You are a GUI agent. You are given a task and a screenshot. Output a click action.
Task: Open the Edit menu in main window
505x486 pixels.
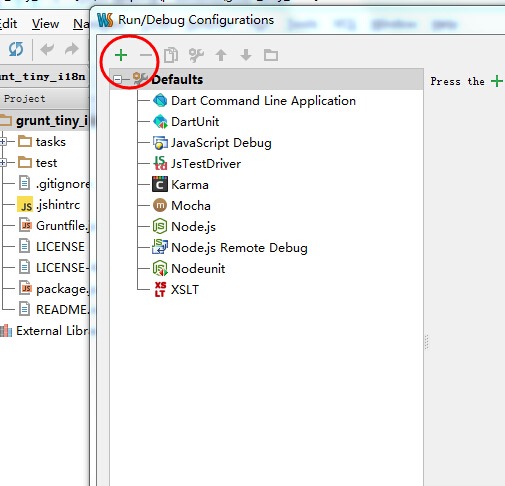click(x=8, y=24)
